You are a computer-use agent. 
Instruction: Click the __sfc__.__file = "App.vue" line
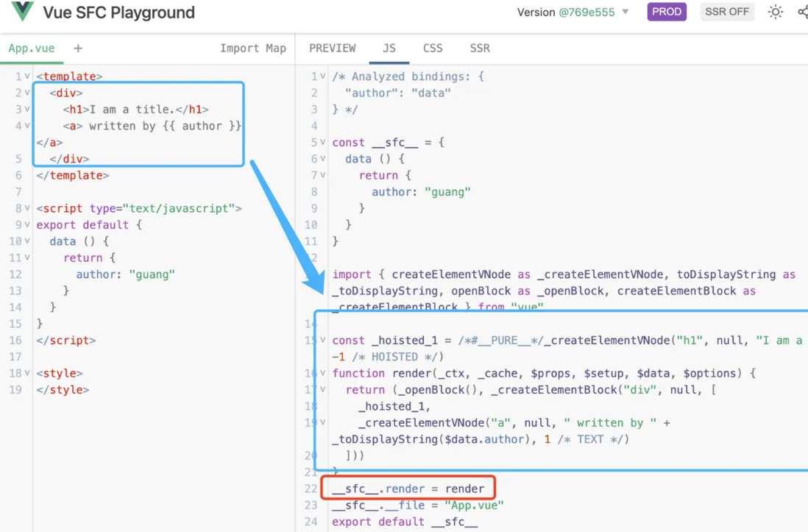(x=418, y=506)
